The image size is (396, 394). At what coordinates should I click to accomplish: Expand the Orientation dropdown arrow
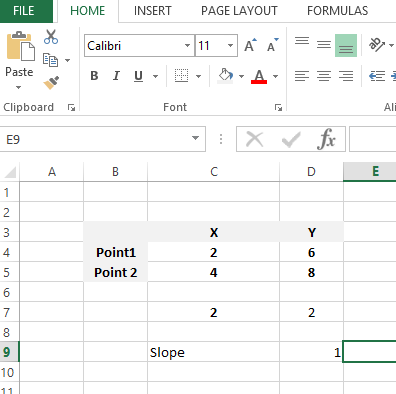[x=392, y=45]
